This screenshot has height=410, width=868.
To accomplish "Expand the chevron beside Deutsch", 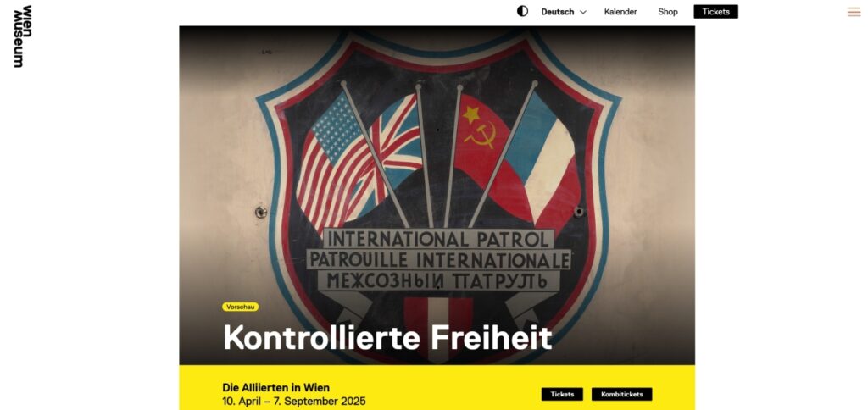I will point(583,12).
